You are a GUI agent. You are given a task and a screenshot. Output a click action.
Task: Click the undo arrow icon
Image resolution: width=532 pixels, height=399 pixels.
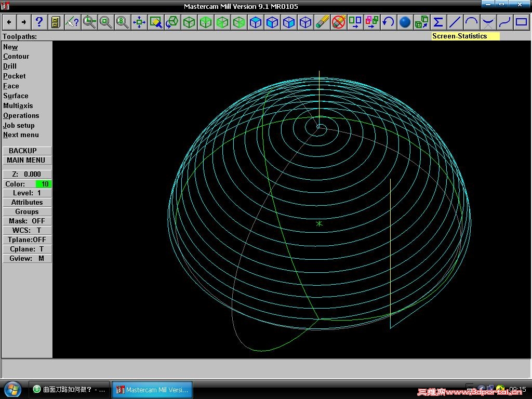click(x=388, y=22)
